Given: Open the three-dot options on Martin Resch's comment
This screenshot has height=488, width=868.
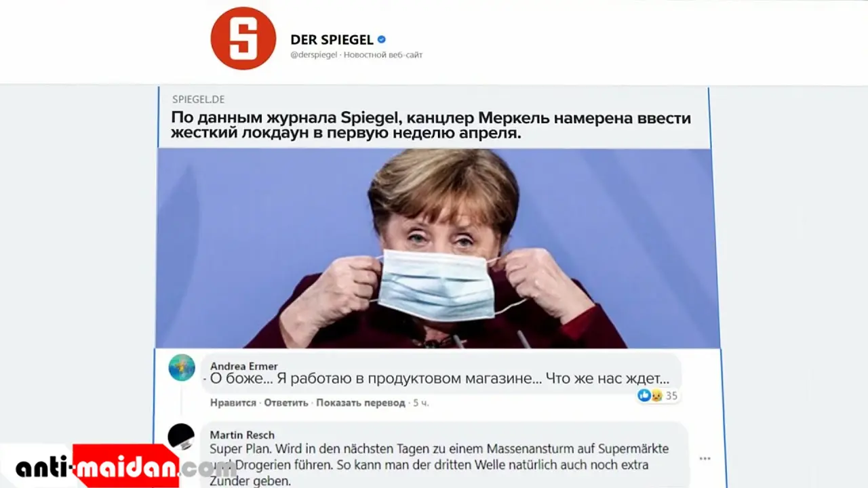Looking at the screenshot, I should click(x=705, y=459).
